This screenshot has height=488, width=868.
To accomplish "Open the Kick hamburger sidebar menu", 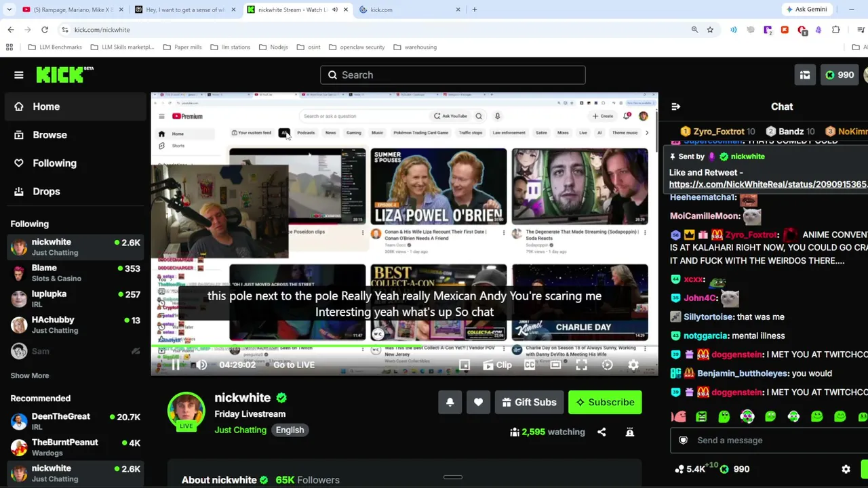I will coord(19,75).
